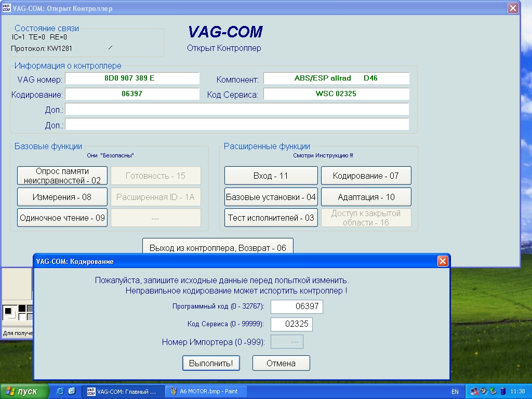532x399 pixels.
Task: Click the EN language indicator
Action: coord(455,392)
